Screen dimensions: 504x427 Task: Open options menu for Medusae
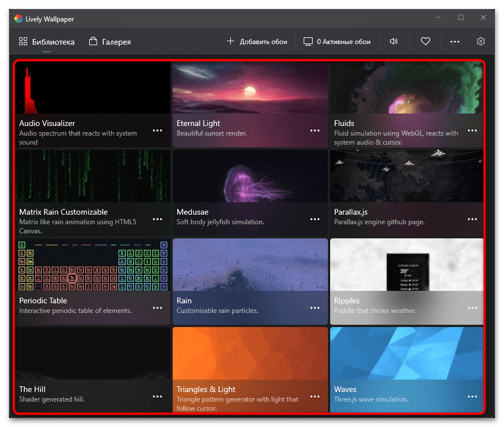[315, 220]
